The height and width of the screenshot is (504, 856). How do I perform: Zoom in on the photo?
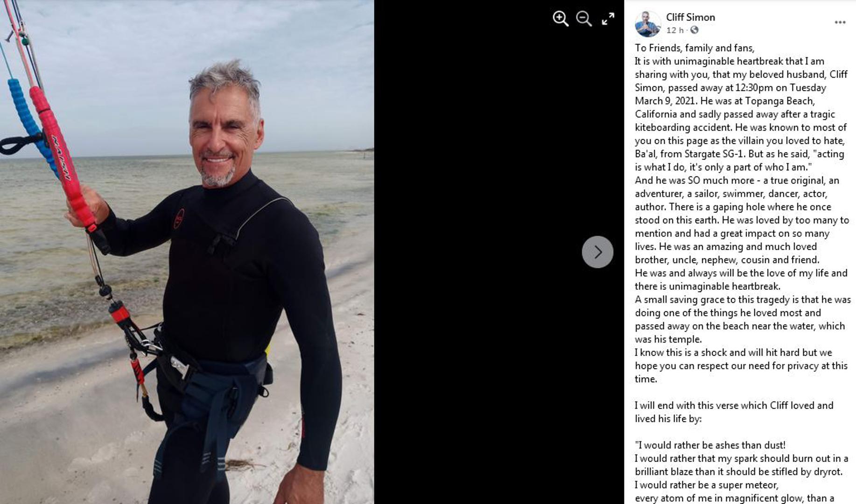pyautogui.click(x=560, y=19)
